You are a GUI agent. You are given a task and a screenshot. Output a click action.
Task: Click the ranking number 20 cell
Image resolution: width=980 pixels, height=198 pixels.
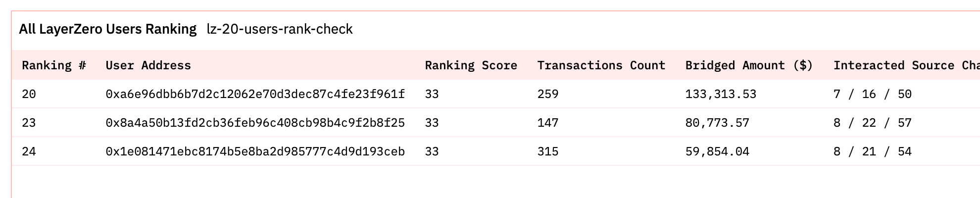29,94
